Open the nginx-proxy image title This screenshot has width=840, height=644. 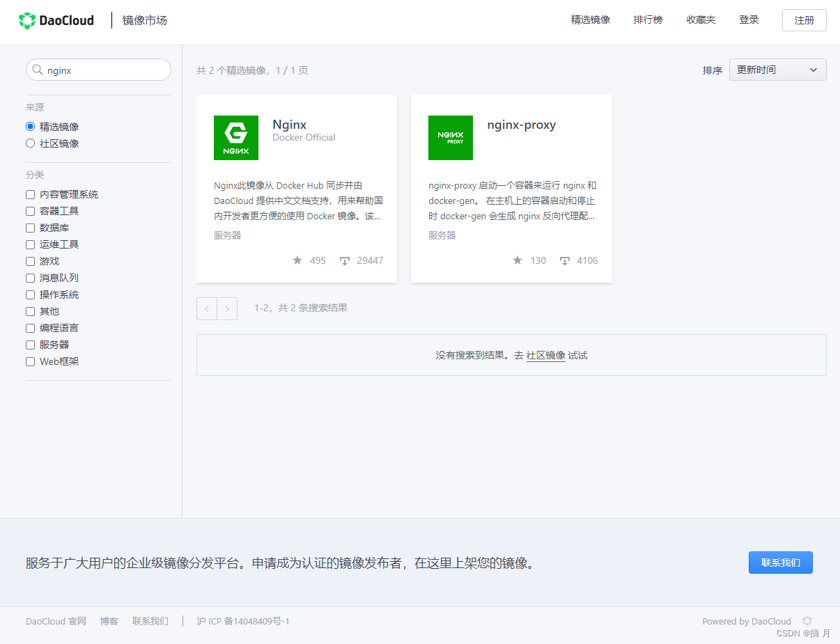coord(522,125)
